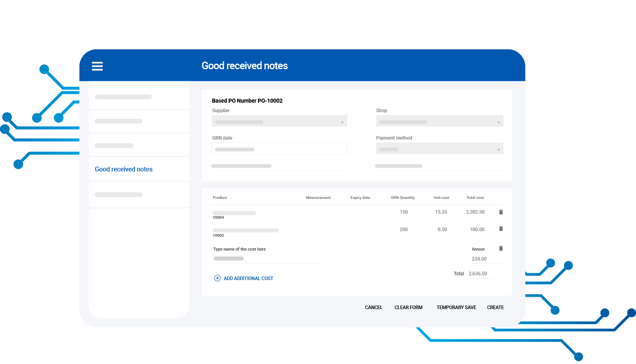Edit the additional cost name field
The height and width of the screenshot is (364, 636).
coord(267,259)
